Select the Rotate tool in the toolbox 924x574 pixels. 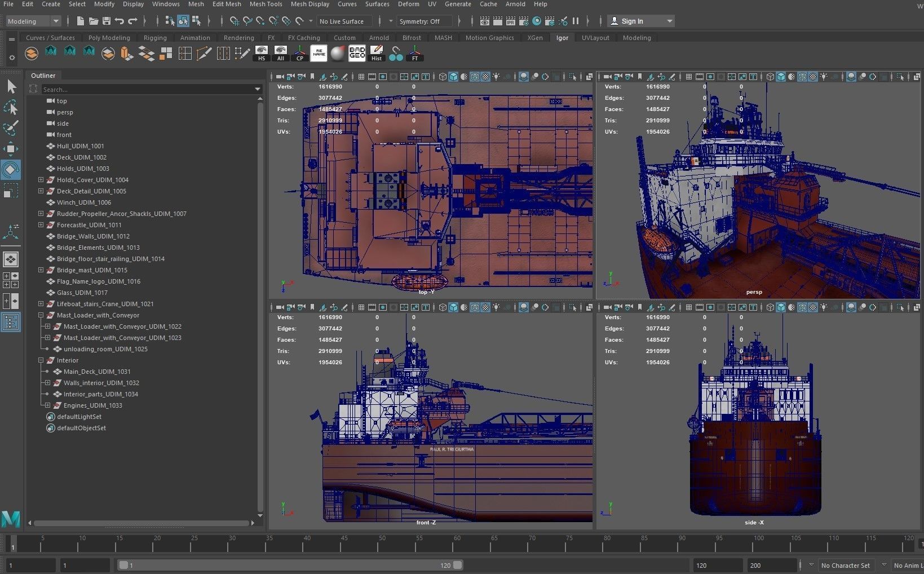(x=11, y=170)
